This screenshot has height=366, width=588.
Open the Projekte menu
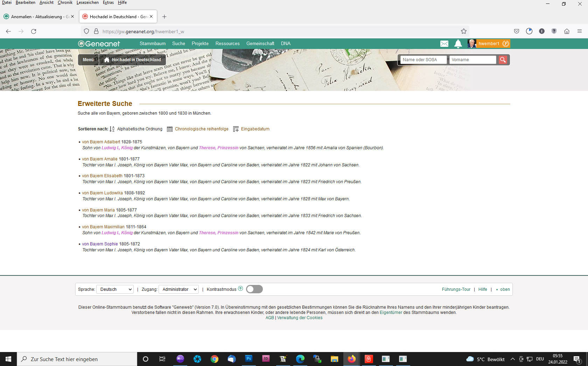pyautogui.click(x=200, y=44)
